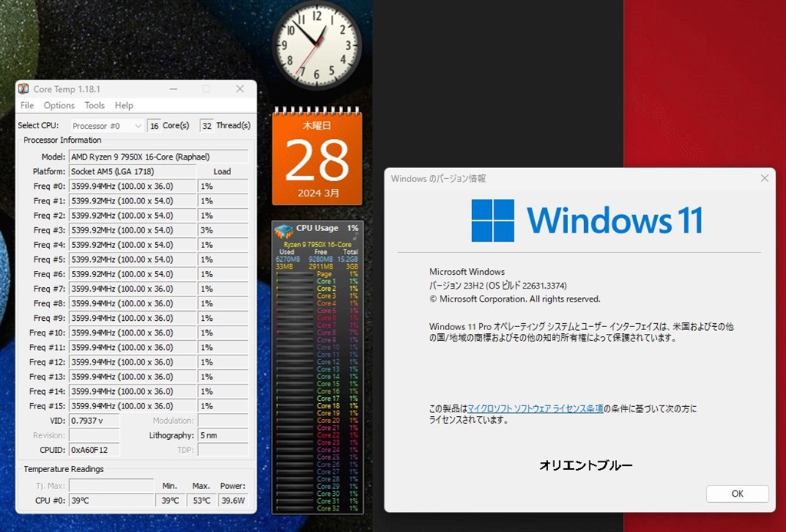Screen dimensions: 786x532
Task: Open the Options menu in Core Temp
Action: point(59,105)
